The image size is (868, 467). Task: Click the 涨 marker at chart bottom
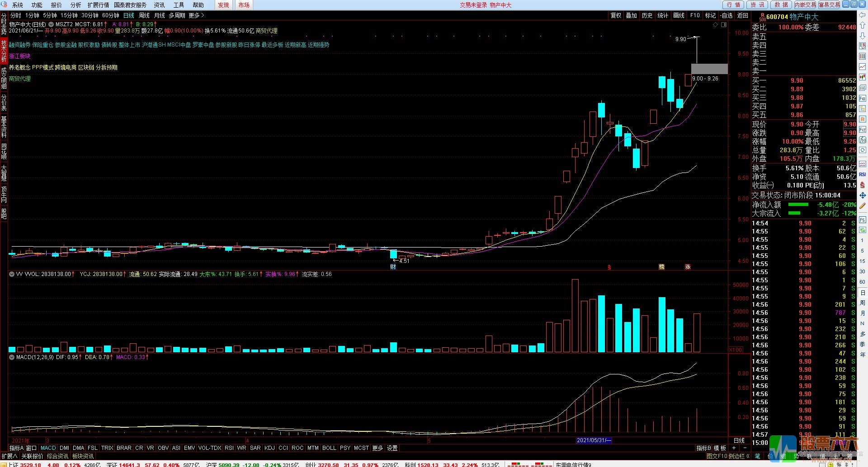(x=688, y=267)
